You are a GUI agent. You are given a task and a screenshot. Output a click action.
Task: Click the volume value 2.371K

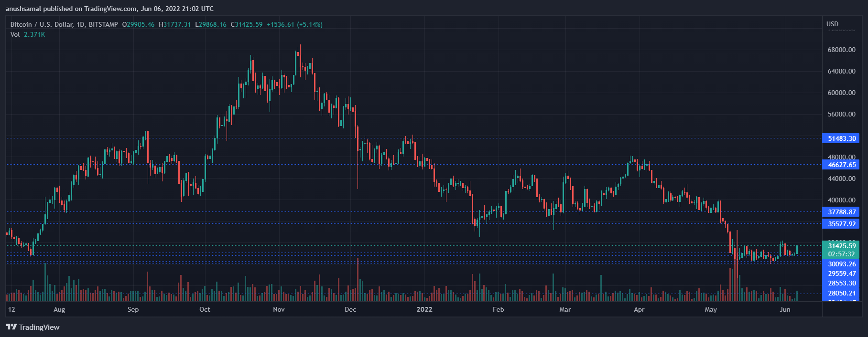(34, 34)
